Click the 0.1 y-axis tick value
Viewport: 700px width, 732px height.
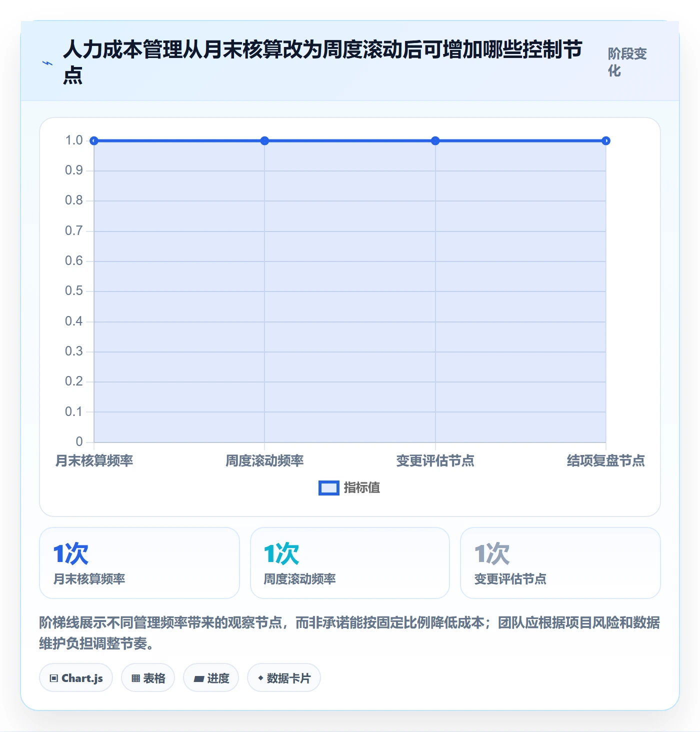pyautogui.click(x=74, y=412)
